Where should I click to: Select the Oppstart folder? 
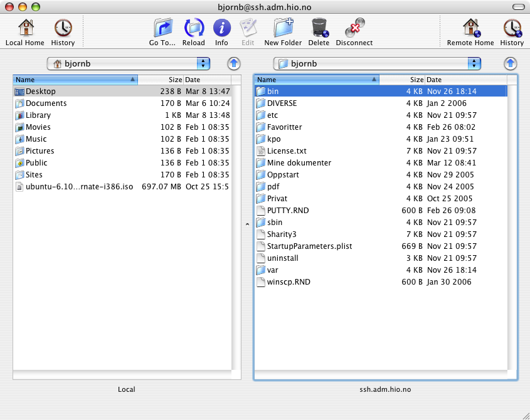pyautogui.click(x=381, y=175)
